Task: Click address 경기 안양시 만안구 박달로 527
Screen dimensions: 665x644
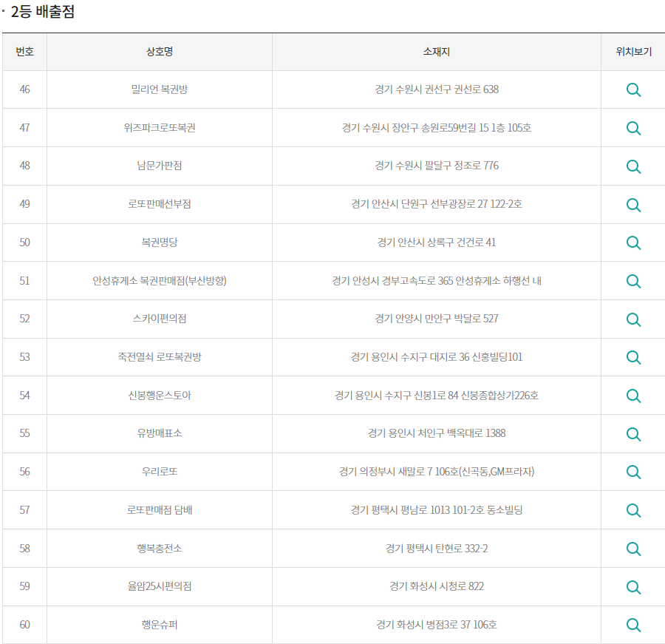Action: click(437, 319)
